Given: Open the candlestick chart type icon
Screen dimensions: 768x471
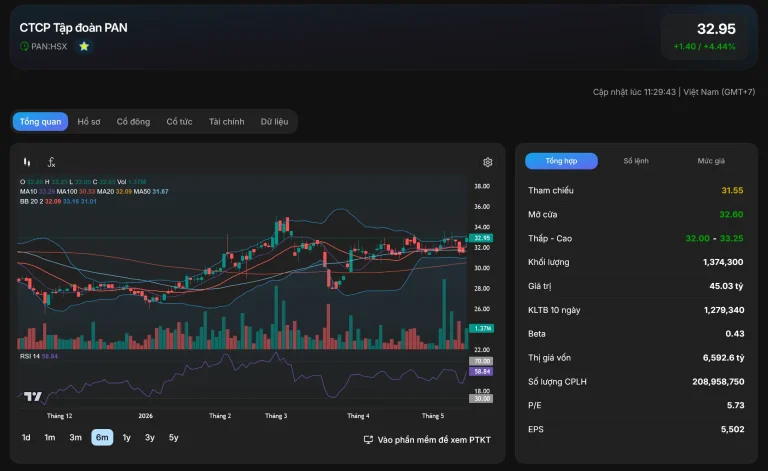Looking at the screenshot, I should click(27, 162).
